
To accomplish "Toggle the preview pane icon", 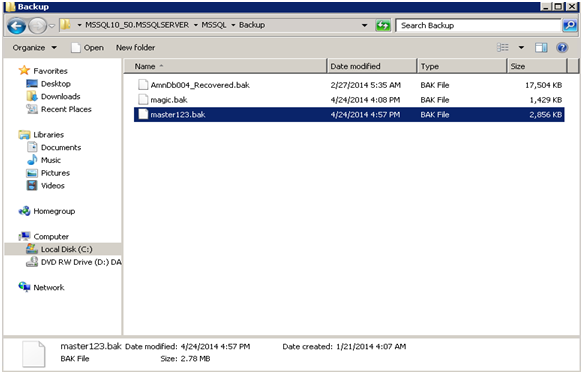I will point(541,48).
